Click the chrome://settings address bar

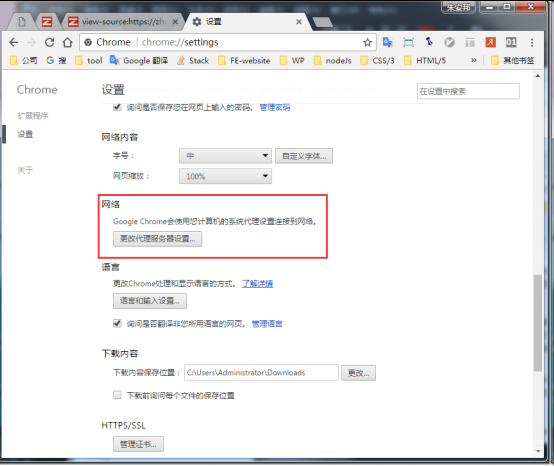(x=228, y=42)
